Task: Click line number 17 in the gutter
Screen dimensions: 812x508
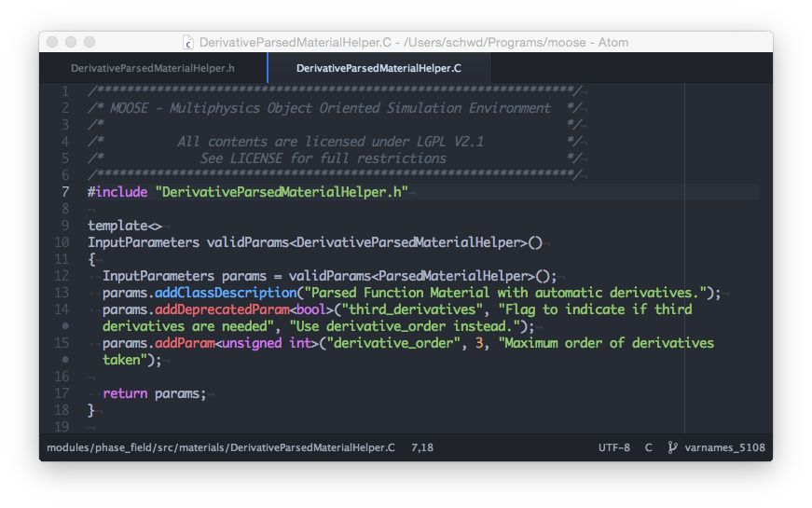Action: click(x=62, y=393)
